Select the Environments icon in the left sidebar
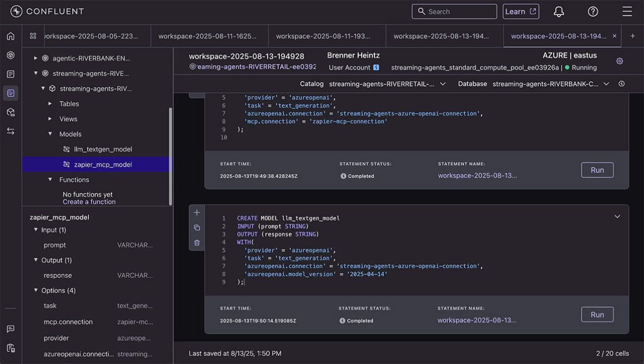 (x=10, y=56)
